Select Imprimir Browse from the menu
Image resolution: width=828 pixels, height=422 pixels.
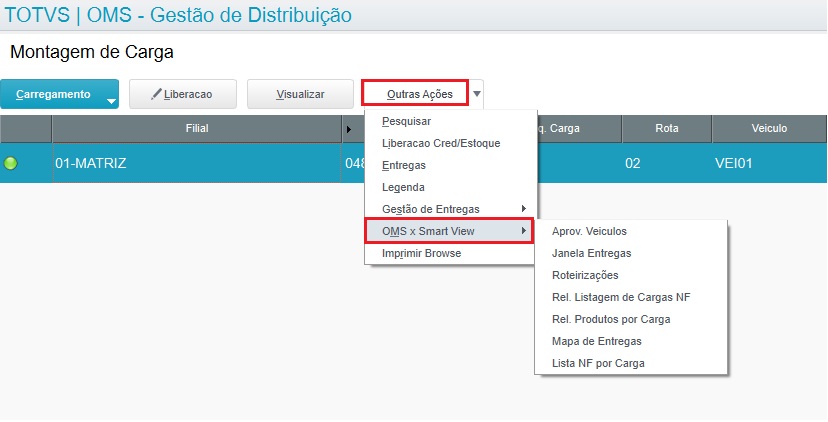click(x=450, y=254)
